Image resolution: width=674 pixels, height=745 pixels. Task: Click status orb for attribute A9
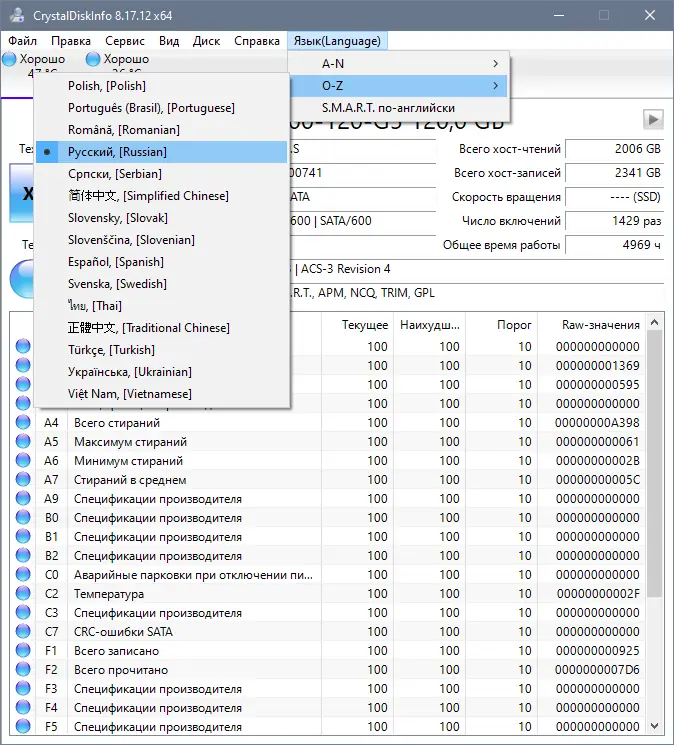point(23,498)
